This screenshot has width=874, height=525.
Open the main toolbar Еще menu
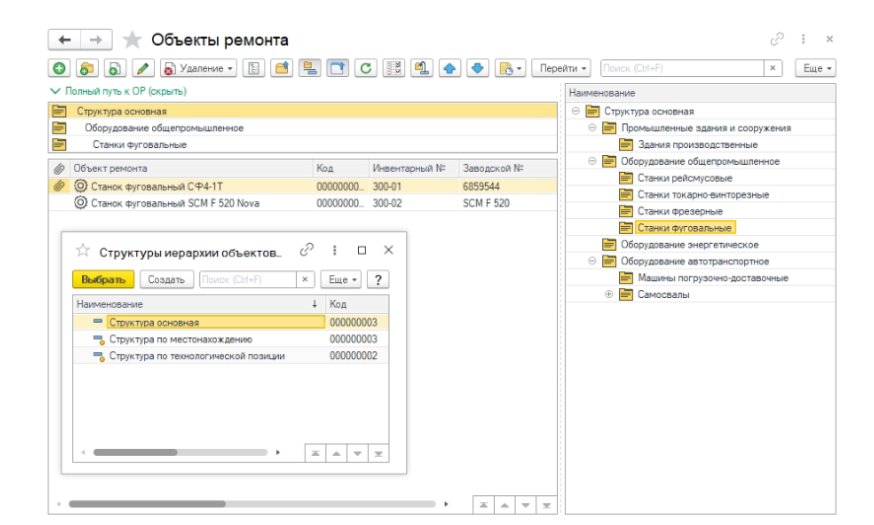tap(815, 68)
